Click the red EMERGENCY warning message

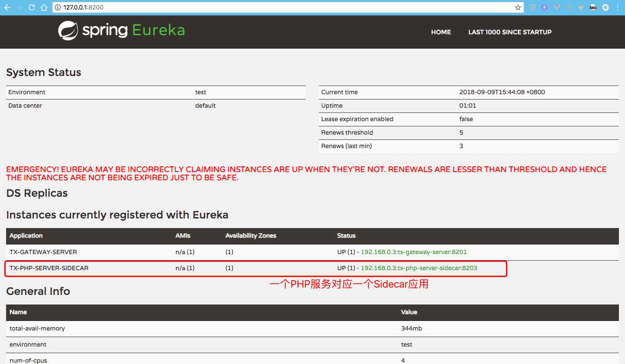pyautogui.click(x=306, y=173)
